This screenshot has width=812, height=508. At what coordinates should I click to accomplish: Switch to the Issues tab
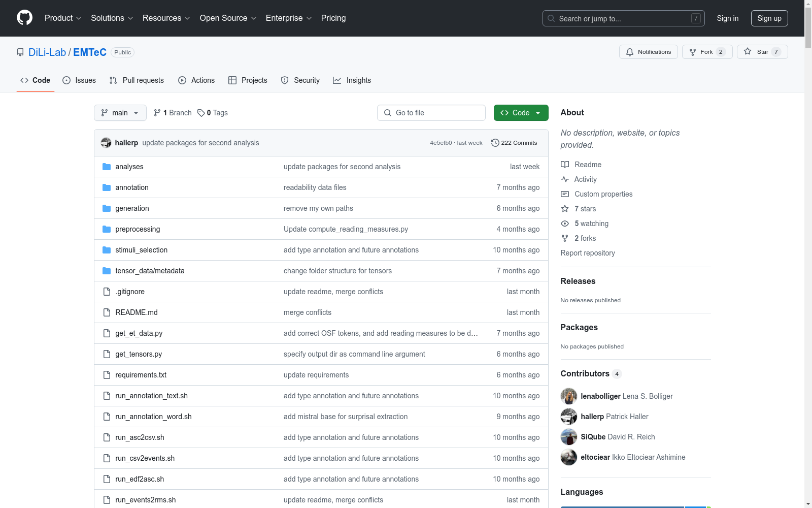79,80
